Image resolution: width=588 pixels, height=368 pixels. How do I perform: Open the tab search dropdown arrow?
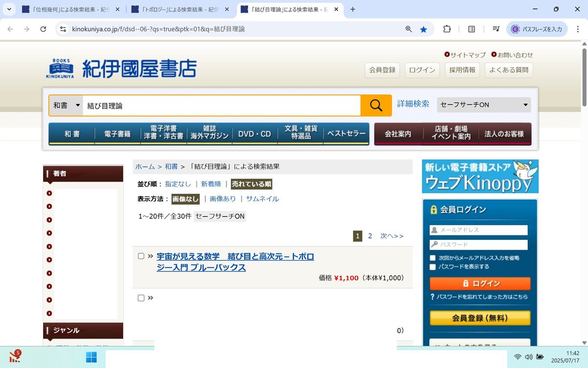click(x=9, y=9)
